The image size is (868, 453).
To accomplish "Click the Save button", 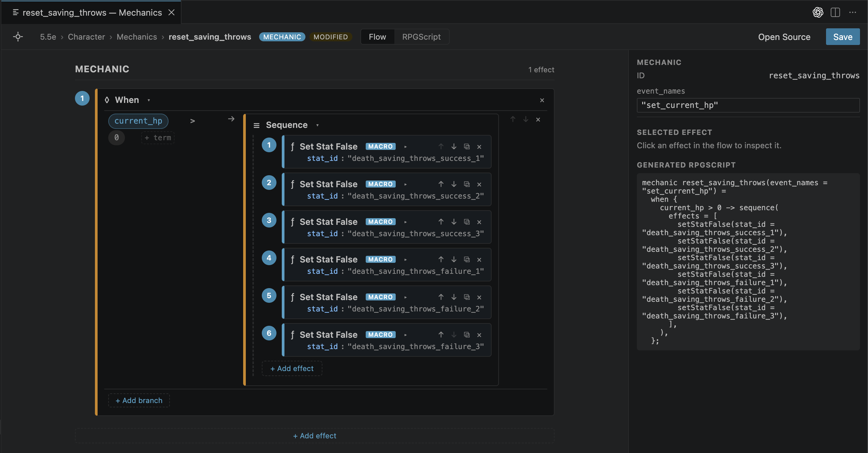I will tap(842, 37).
